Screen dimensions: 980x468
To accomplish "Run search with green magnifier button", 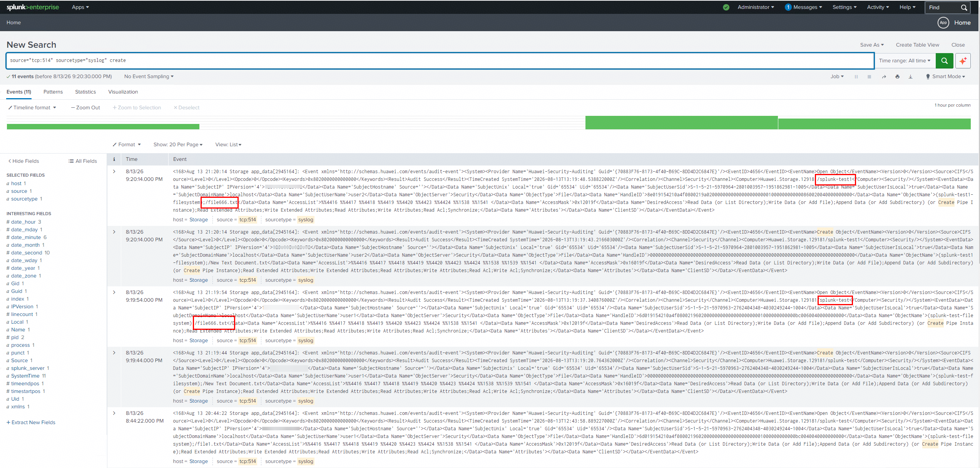I will coord(944,61).
